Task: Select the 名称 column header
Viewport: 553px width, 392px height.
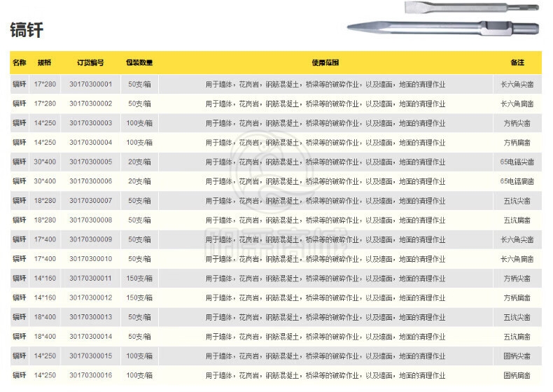Action: pyautogui.click(x=20, y=63)
